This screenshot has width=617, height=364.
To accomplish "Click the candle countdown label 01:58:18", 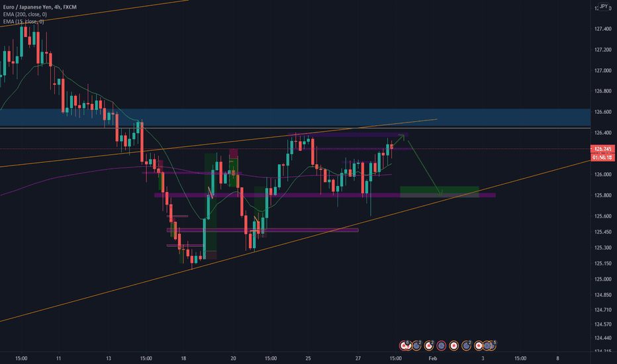I will [x=602, y=158].
